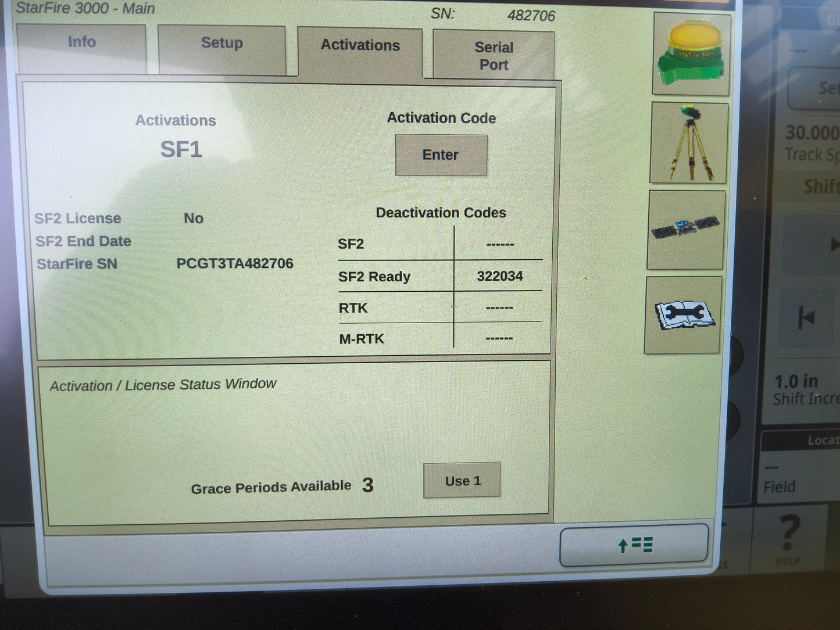Click the Field label in the right panel
Viewport: 840px width, 630px height.
(779, 487)
